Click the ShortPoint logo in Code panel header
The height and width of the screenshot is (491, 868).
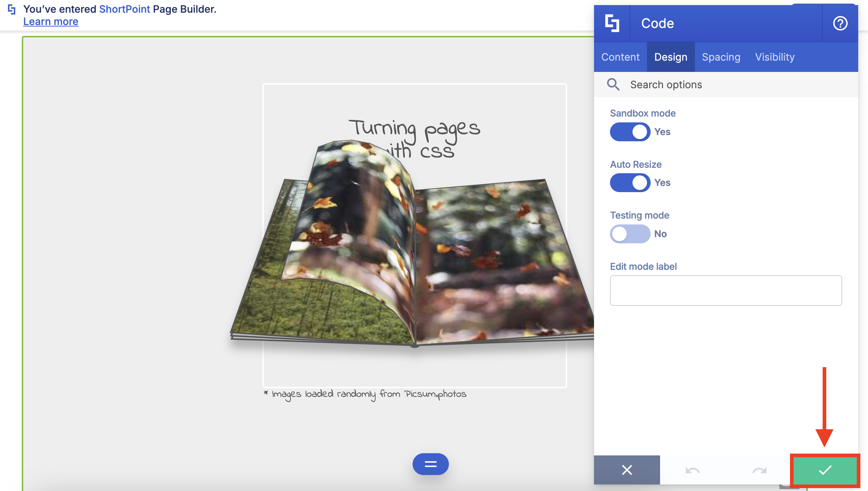tap(612, 23)
